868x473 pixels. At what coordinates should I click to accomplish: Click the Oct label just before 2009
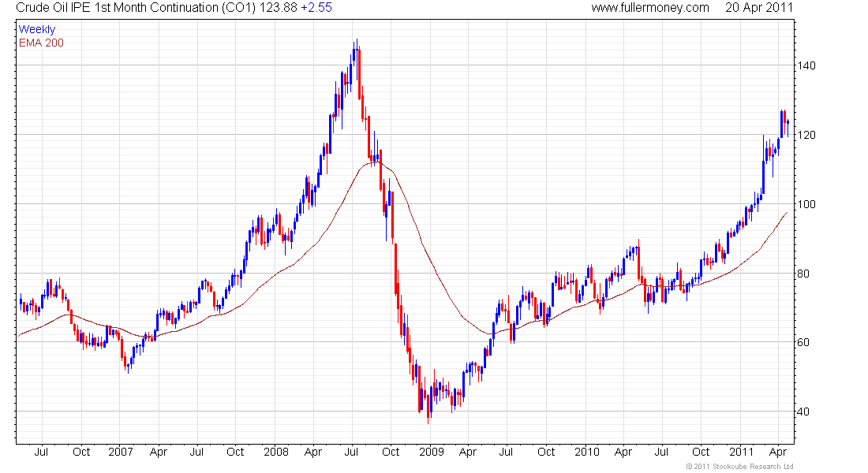[391, 452]
